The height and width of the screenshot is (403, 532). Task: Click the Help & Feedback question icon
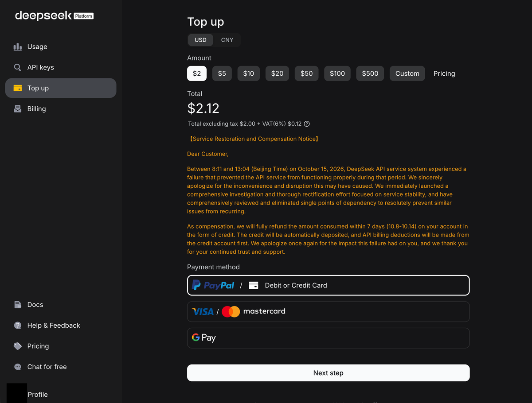pos(18,325)
